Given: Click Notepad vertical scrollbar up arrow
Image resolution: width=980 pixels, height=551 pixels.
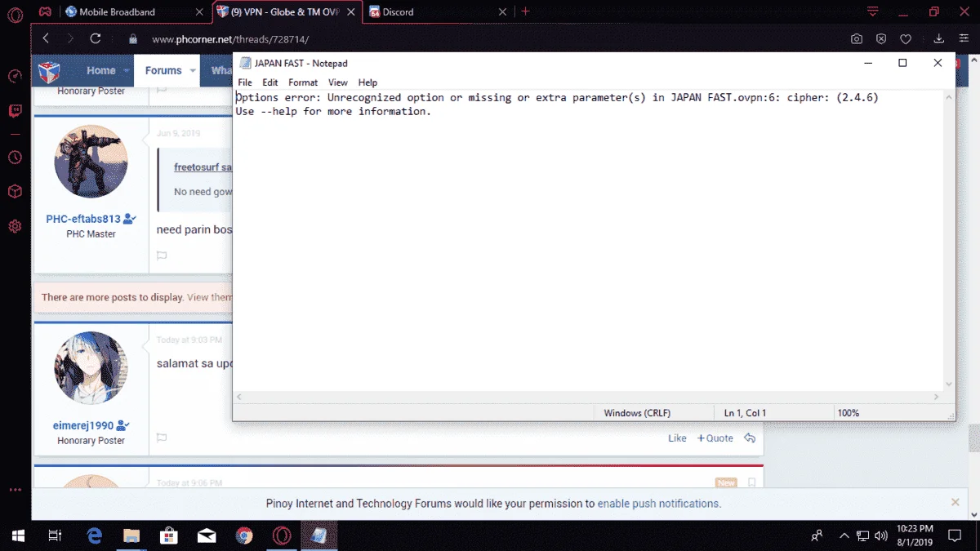Looking at the screenshot, I should [948, 97].
